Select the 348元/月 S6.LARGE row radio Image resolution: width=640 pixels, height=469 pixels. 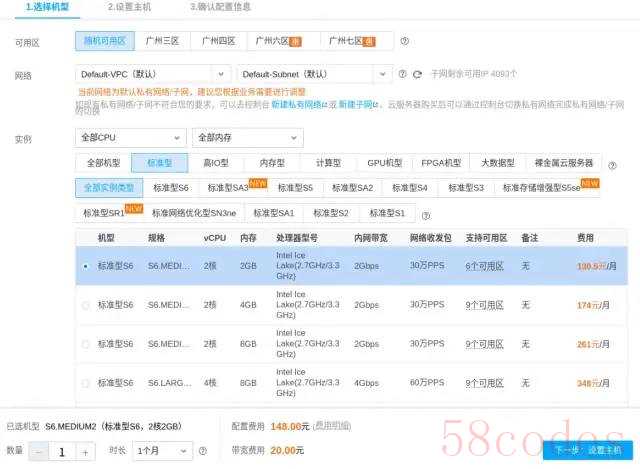tap(85, 383)
